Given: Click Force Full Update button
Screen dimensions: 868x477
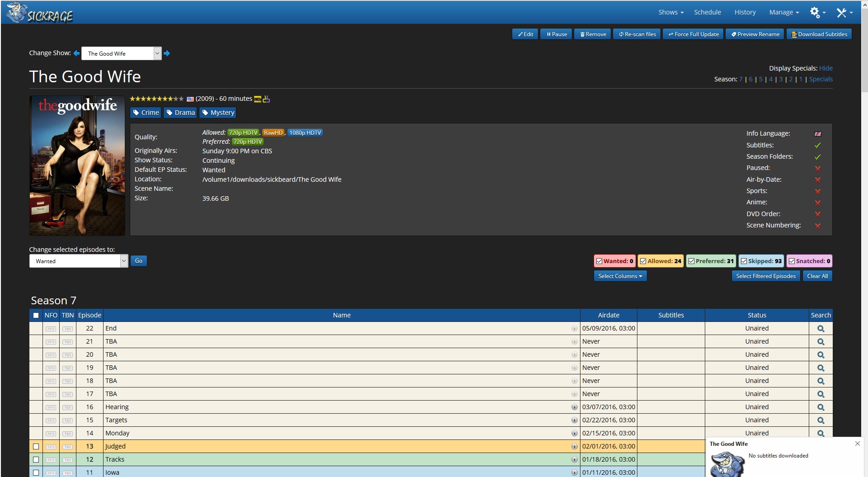Looking at the screenshot, I should (x=693, y=34).
